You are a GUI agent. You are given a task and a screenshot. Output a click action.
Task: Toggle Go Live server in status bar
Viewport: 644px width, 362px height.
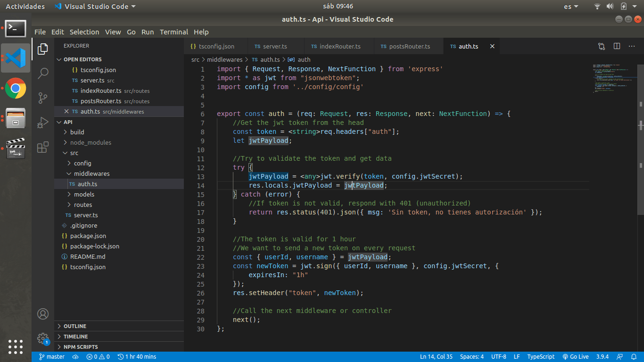(576, 357)
